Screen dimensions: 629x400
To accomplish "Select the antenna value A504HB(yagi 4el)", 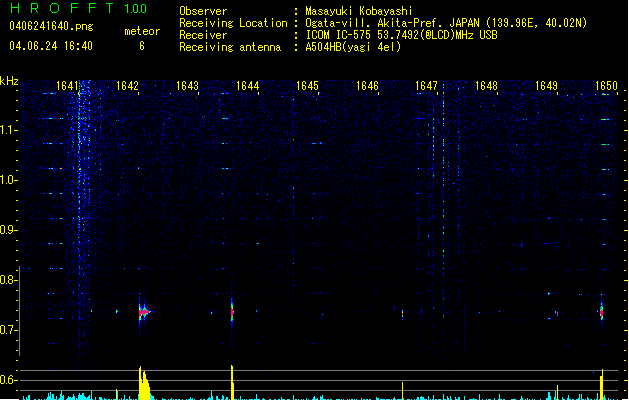I will (x=353, y=47).
